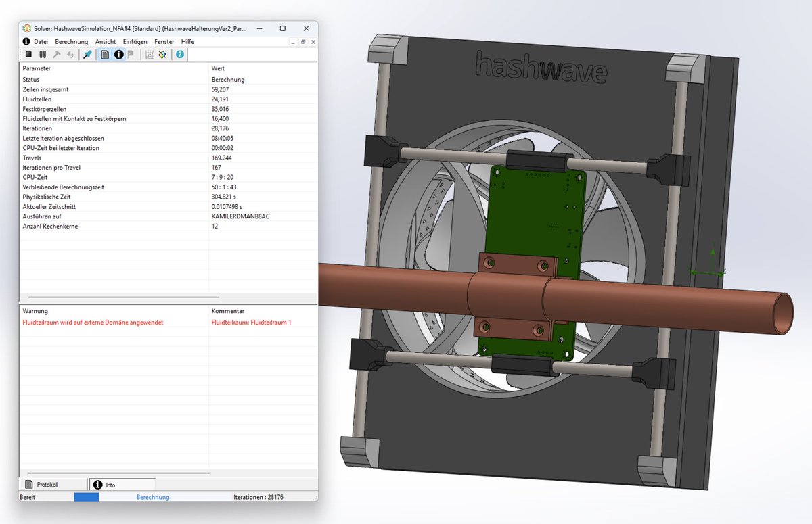Click Iterationen : 28176 in status bar
Screen dimensions: 812x524
[x=258, y=497]
